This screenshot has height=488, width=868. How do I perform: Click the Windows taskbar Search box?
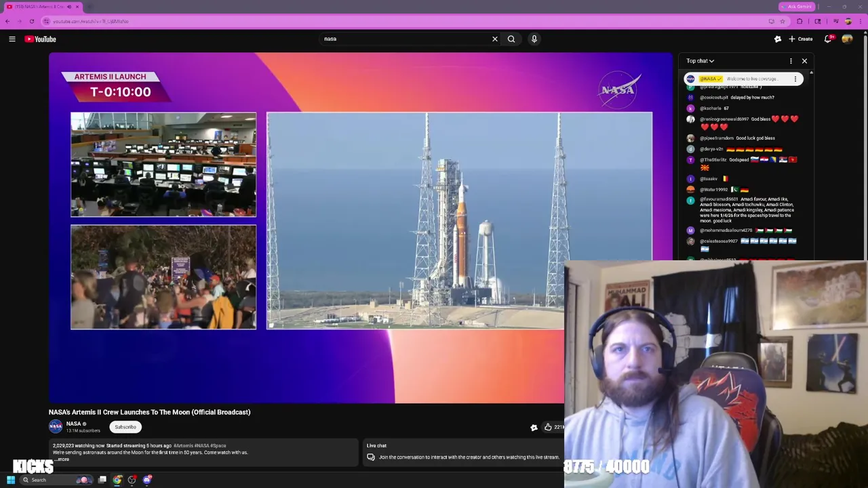tap(57, 480)
